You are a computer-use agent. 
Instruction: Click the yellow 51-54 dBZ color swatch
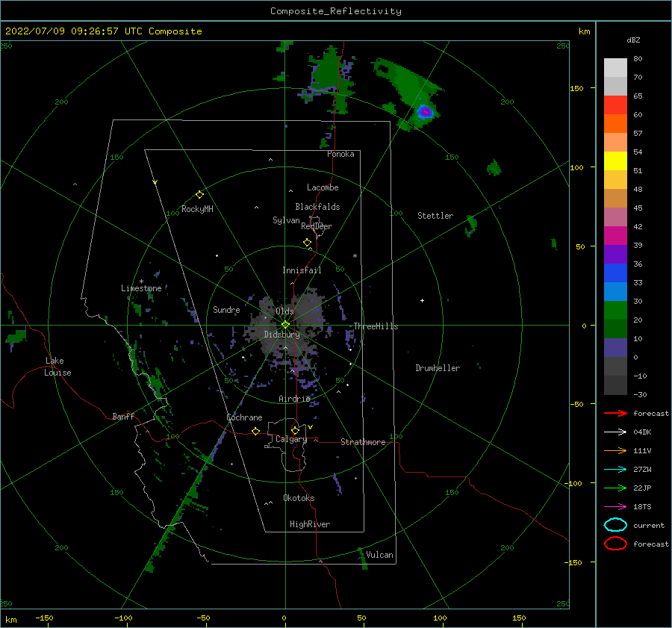pos(615,161)
